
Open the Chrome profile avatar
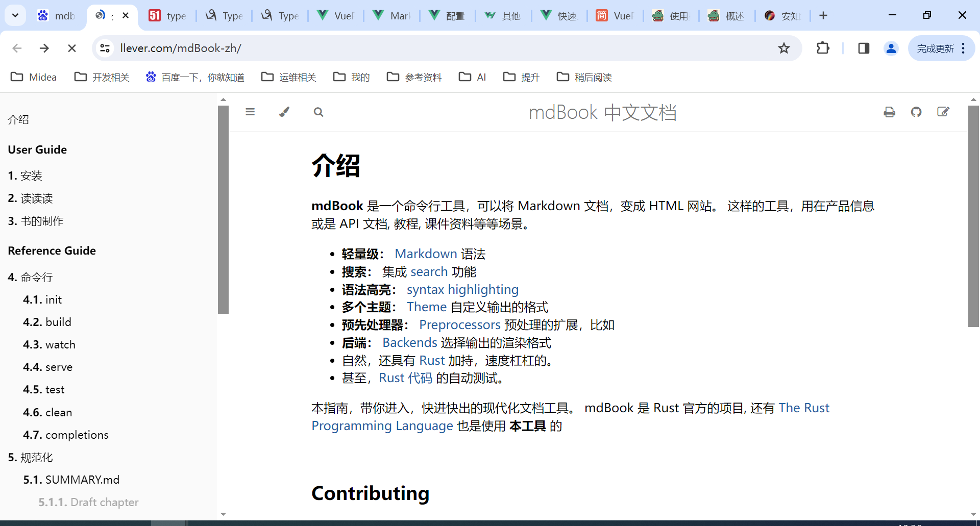click(x=891, y=48)
